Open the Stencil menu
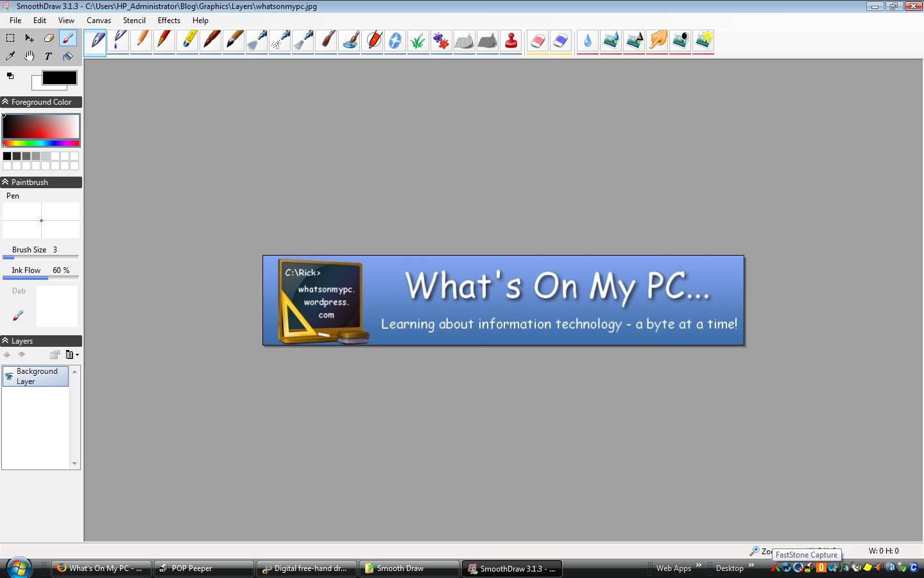 pyautogui.click(x=134, y=21)
